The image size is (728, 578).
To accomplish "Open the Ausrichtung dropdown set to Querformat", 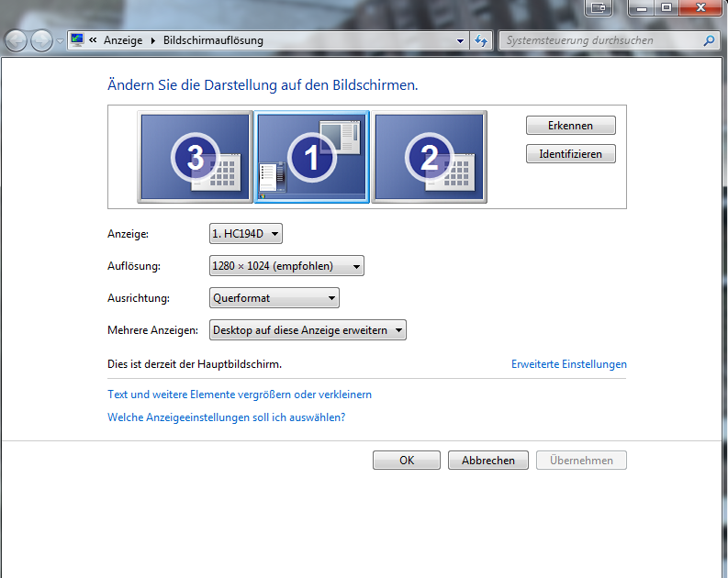I will [x=274, y=298].
